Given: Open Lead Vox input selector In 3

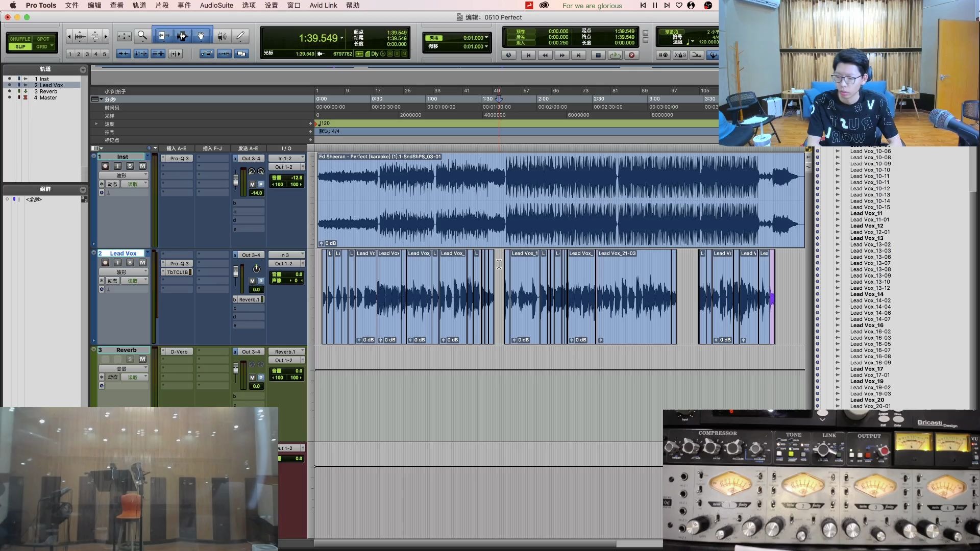Looking at the screenshot, I should pyautogui.click(x=287, y=255).
